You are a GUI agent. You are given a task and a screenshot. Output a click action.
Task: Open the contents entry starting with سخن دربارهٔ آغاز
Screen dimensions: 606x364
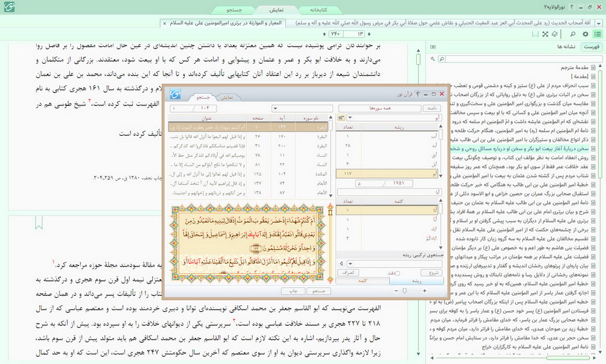point(519,148)
